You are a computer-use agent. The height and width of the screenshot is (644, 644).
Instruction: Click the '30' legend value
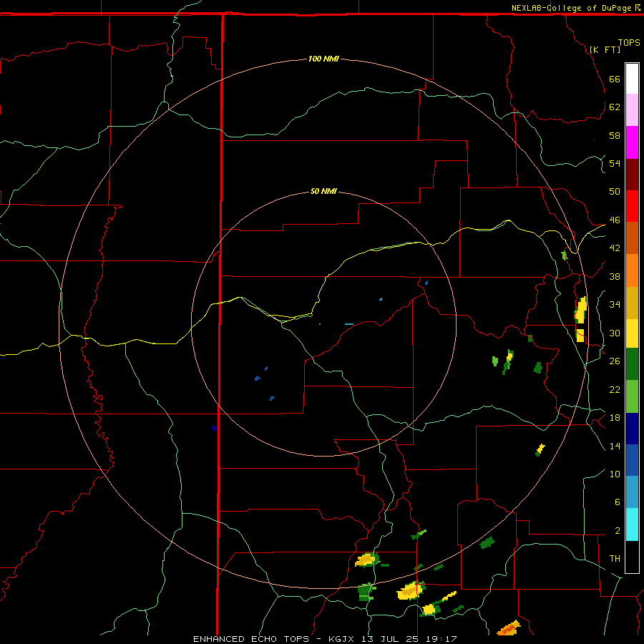615,333
